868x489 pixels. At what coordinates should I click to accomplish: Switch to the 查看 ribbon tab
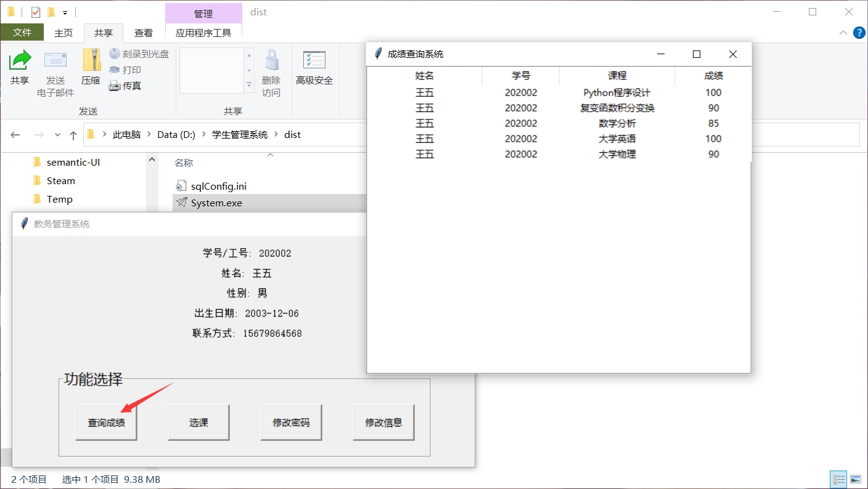(144, 33)
